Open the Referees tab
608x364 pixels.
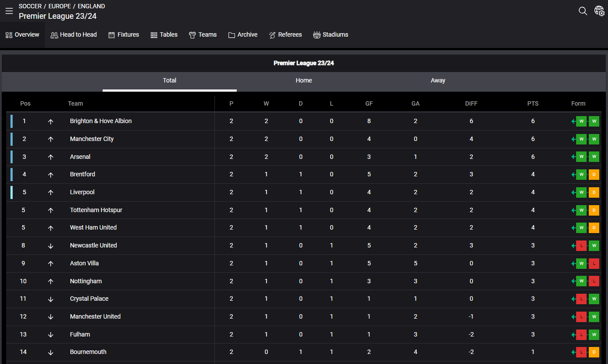click(285, 34)
